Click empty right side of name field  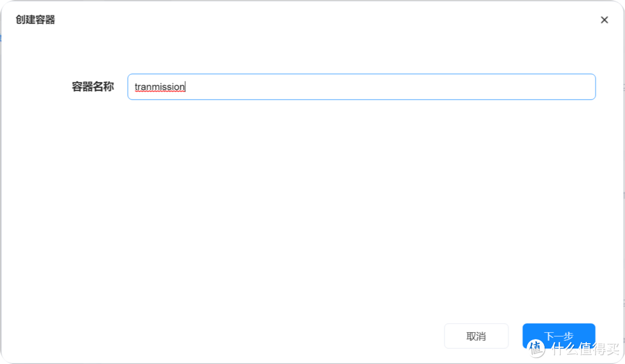[463, 87]
